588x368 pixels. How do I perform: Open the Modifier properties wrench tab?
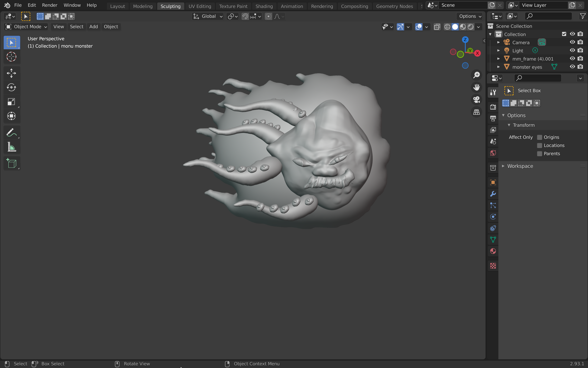(x=493, y=194)
